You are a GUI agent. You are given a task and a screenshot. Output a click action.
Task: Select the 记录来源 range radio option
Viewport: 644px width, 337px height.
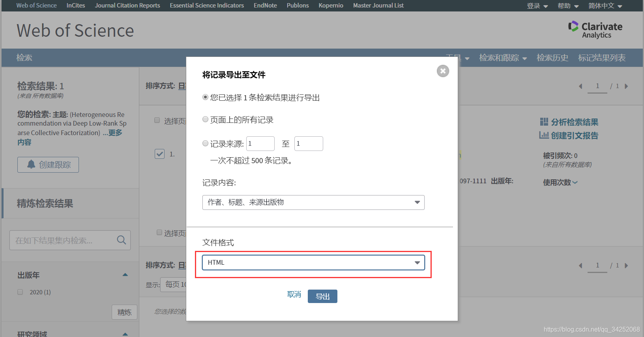pos(205,143)
